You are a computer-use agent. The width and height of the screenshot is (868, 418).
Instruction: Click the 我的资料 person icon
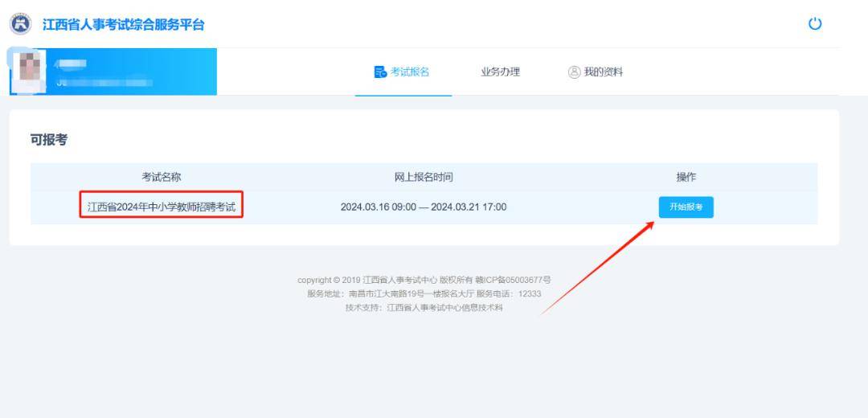574,72
